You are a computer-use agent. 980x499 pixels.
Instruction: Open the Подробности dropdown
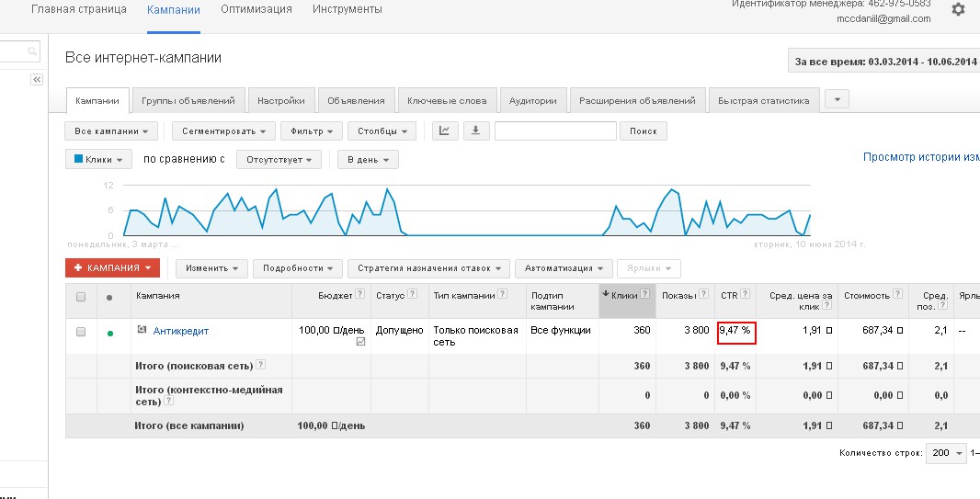point(298,268)
